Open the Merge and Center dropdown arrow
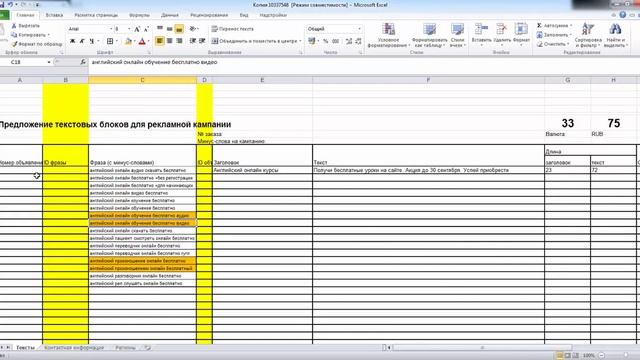 coord(300,41)
